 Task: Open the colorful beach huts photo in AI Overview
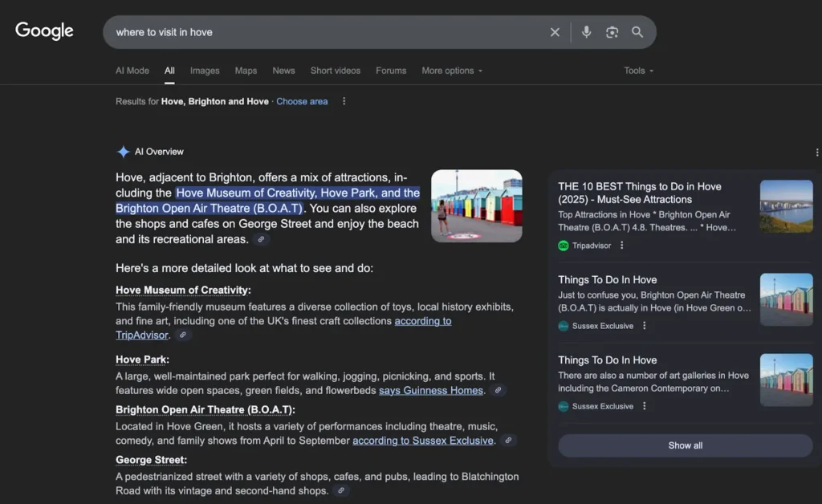point(477,206)
